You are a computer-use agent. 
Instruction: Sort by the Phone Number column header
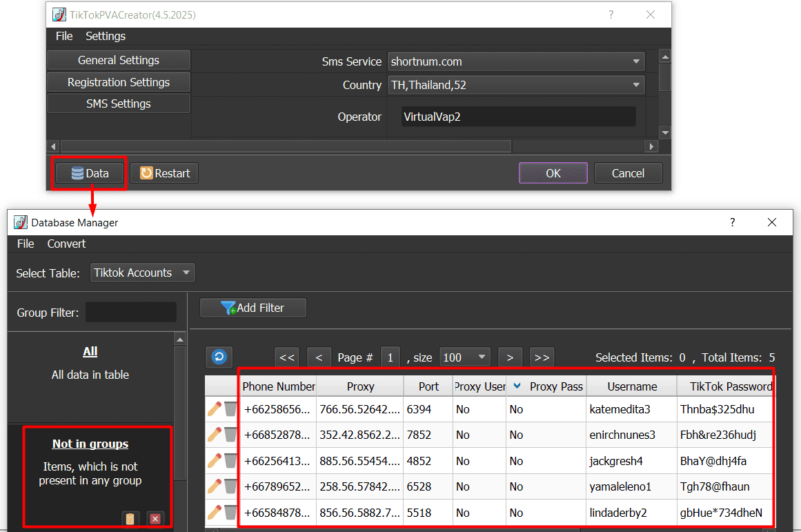click(278, 386)
